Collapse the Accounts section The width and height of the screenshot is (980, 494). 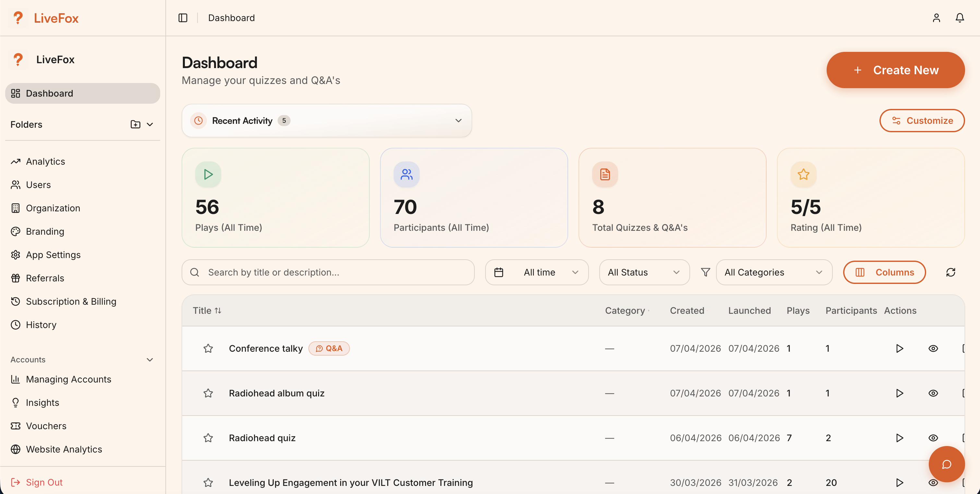(x=149, y=360)
